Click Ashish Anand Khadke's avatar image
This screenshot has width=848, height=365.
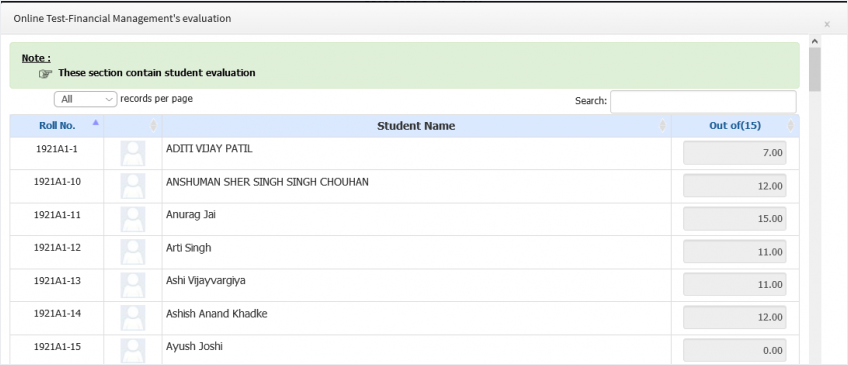132,318
